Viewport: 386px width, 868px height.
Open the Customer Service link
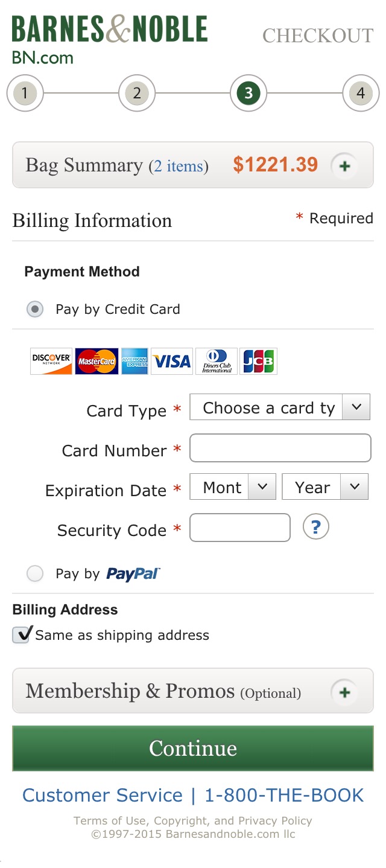(102, 795)
